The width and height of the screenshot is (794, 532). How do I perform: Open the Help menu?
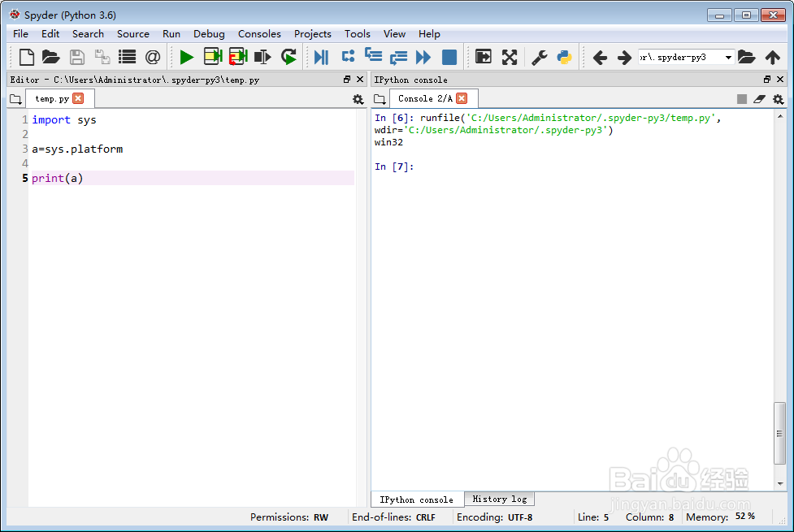point(429,34)
